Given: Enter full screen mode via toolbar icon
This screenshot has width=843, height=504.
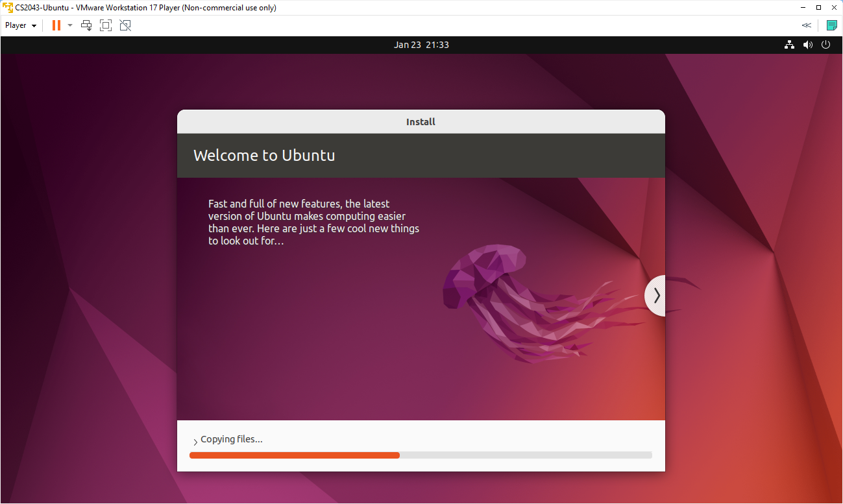Looking at the screenshot, I should (106, 25).
